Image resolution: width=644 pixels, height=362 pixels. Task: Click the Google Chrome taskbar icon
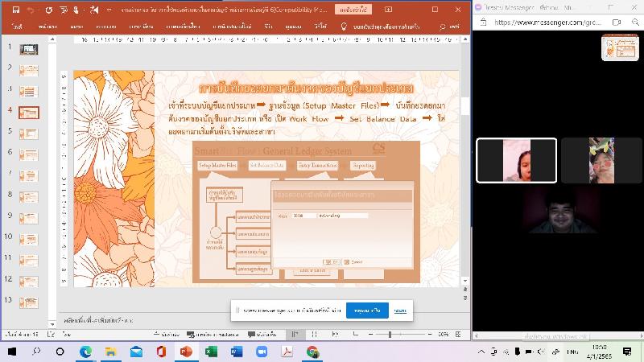[x=312, y=352]
